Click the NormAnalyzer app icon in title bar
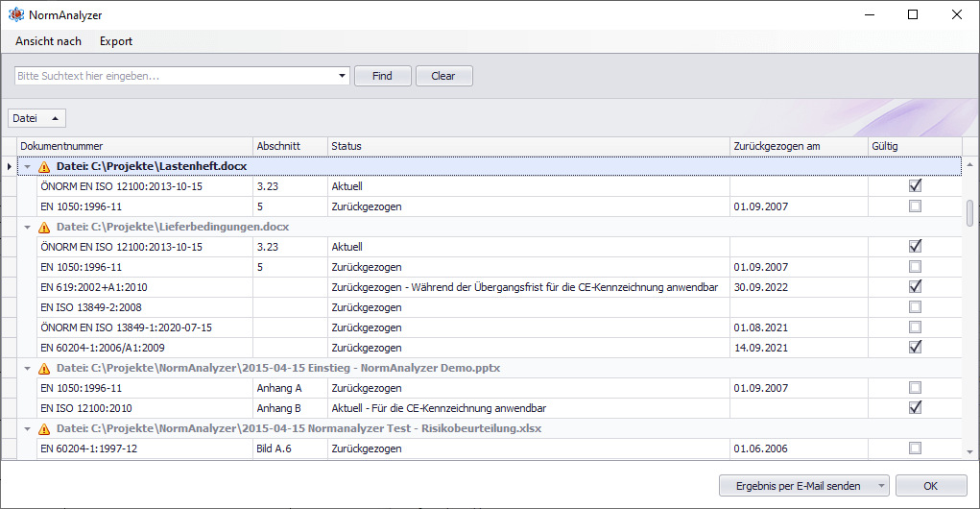 pyautogui.click(x=15, y=15)
